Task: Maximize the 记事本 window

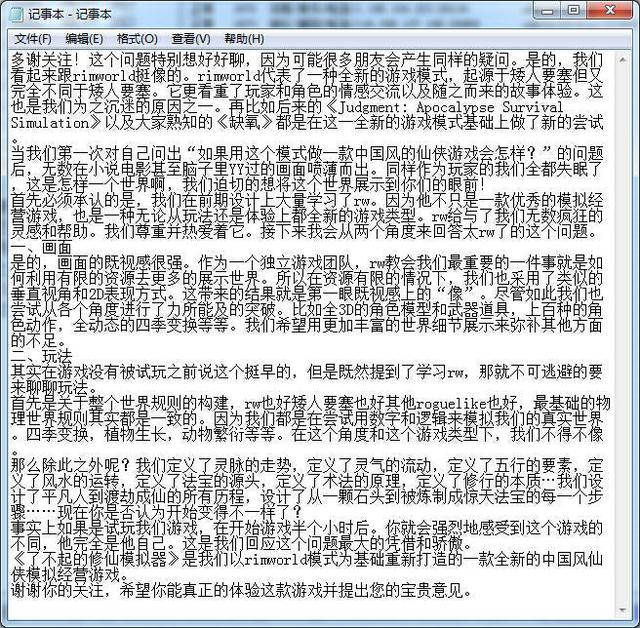Action: (x=573, y=10)
